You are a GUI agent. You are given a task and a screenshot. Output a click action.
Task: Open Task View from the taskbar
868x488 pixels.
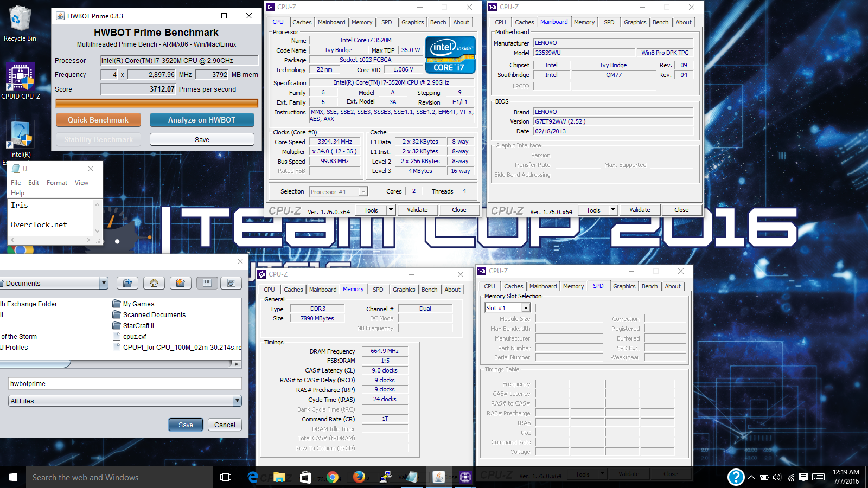[x=226, y=477]
